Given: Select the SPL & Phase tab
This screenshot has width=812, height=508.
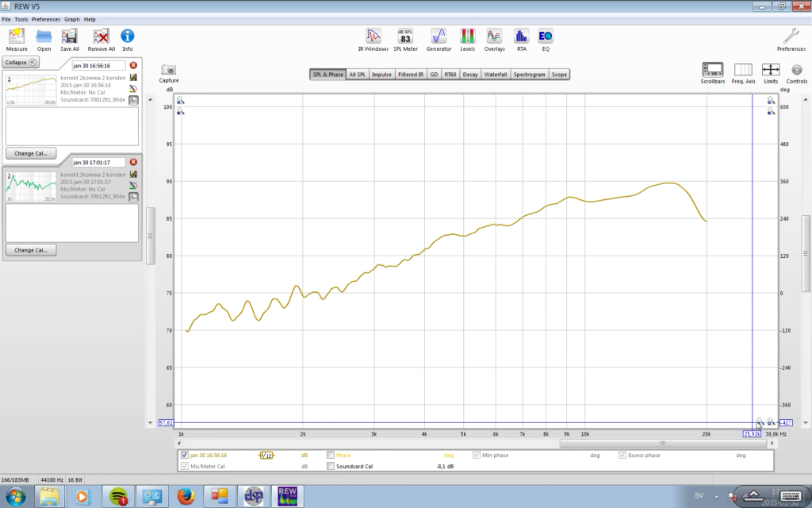Looking at the screenshot, I should click(327, 75).
